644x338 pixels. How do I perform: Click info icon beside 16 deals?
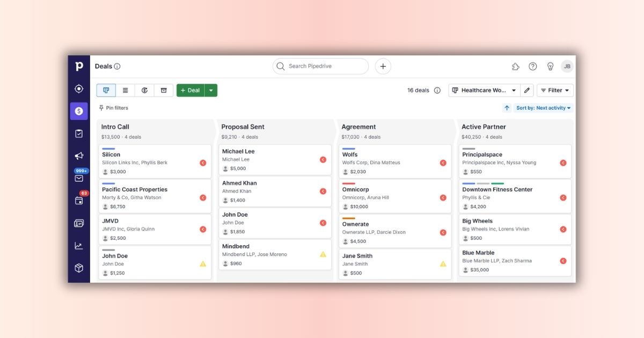[x=437, y=91]
